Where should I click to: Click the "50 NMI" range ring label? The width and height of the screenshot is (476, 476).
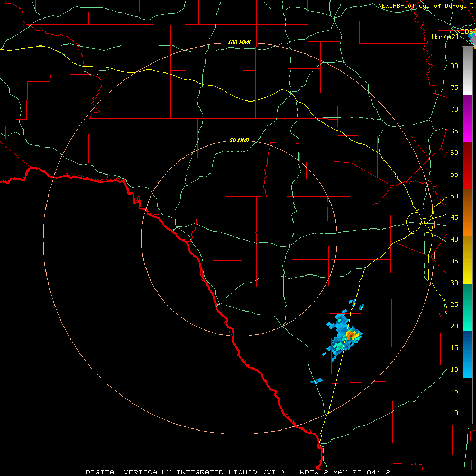point(239,140)
